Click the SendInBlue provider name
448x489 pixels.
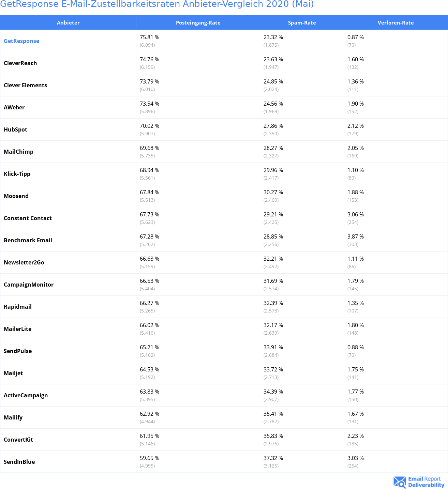click(19, 462)
